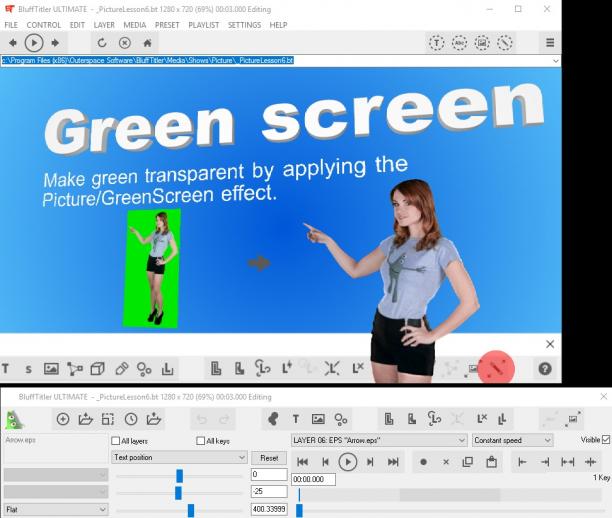612x518 pixels.
Task: Play the show in the top toolbar
Action: click(x=34, y=43)
